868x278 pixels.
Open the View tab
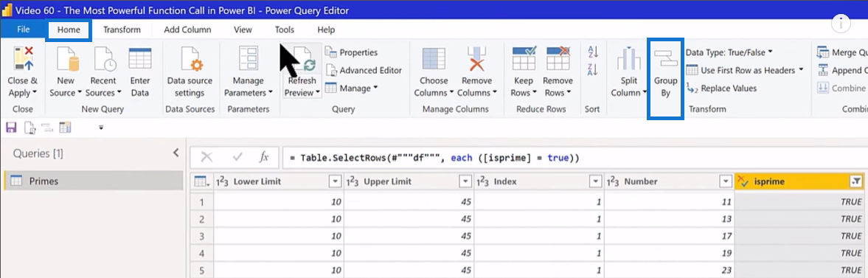(x=243, y=30)
